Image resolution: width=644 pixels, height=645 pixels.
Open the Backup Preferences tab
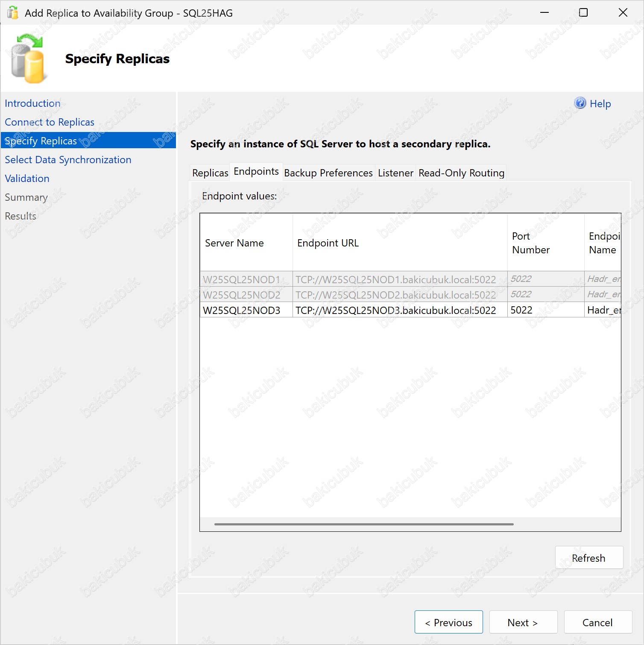point(328,173)
